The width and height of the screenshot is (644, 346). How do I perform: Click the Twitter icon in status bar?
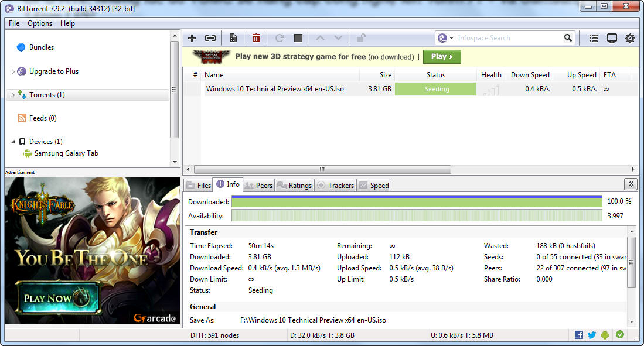click(x=592, y=335)
